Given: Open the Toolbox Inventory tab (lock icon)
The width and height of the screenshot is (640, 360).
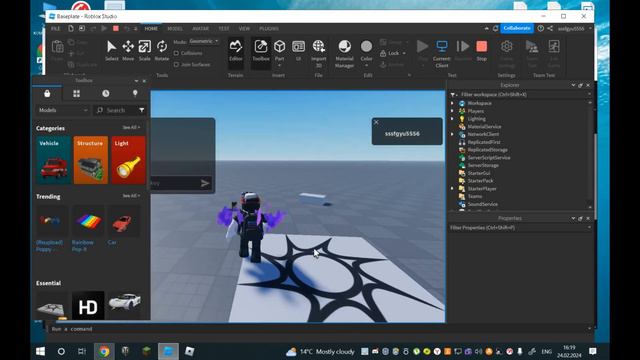Looking at the screenshot, I should click(47, 93).
